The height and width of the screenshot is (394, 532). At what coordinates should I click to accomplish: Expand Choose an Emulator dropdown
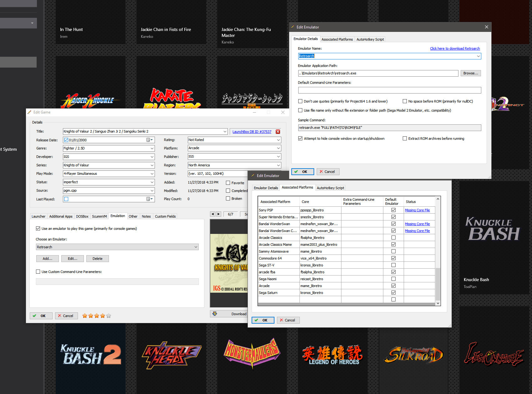(196, 247)
